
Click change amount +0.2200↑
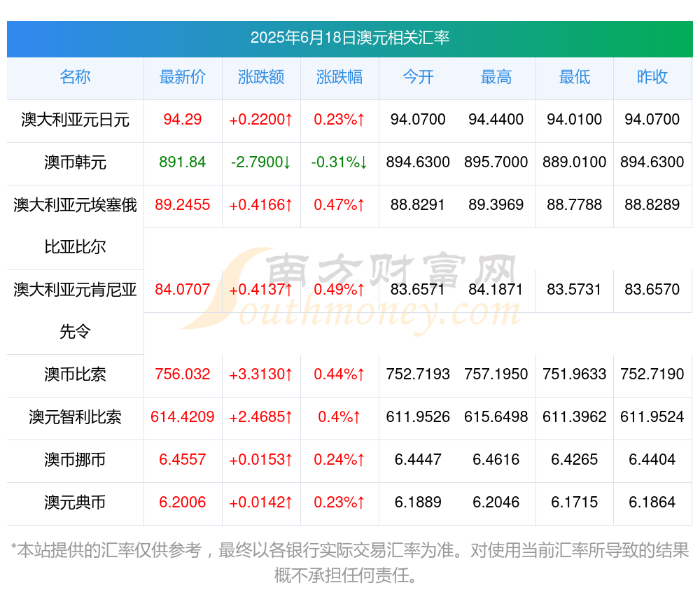(x=261, y=120)
